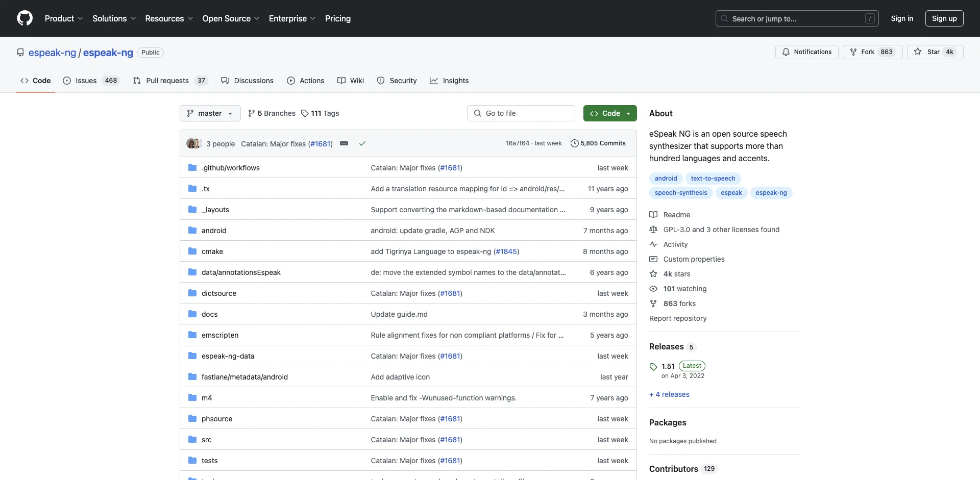
Task: Click the Custom properties icon
Action: pos(653,259)
